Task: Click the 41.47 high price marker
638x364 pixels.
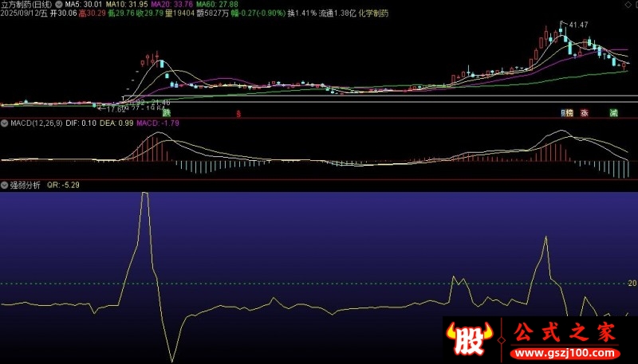Action: 578,25
